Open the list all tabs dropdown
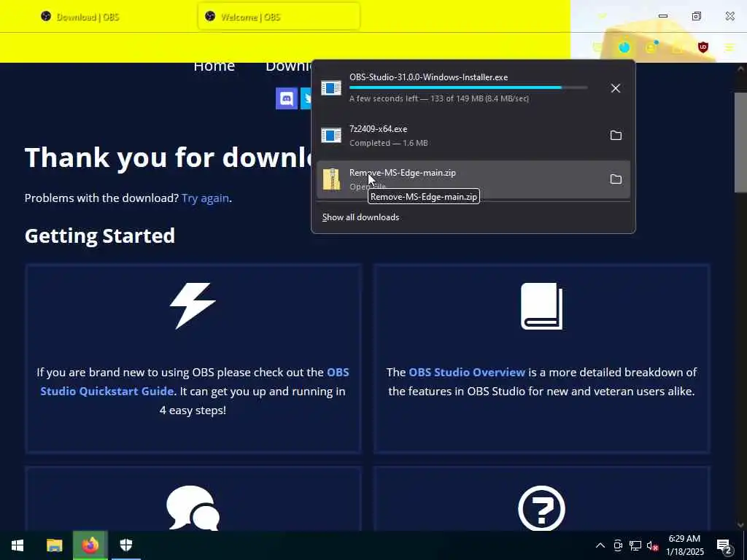 click(x=602, y=17)
